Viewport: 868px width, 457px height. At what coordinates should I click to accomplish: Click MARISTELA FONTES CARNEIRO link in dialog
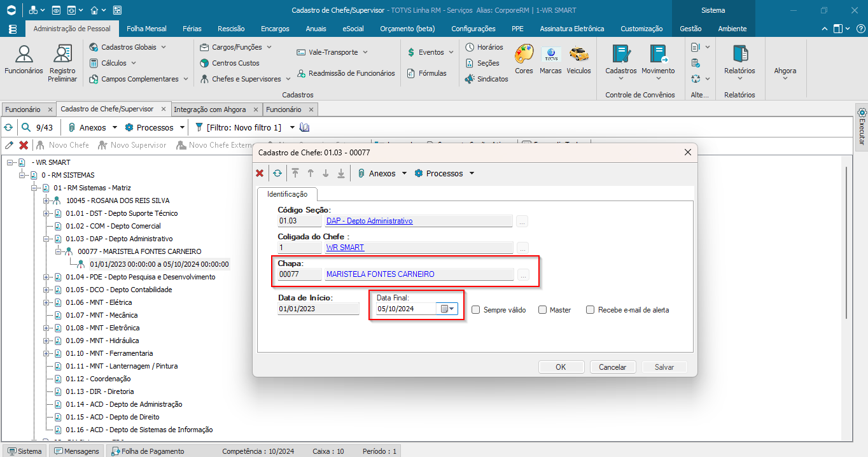point(381,274)
